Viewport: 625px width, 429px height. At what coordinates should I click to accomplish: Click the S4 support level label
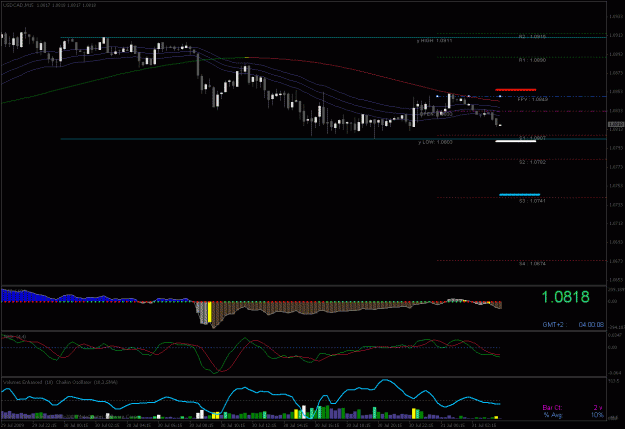point(532,264)
